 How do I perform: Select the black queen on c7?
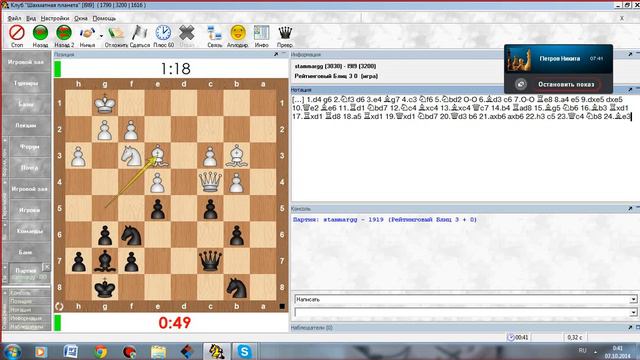[x=210, y=261]
